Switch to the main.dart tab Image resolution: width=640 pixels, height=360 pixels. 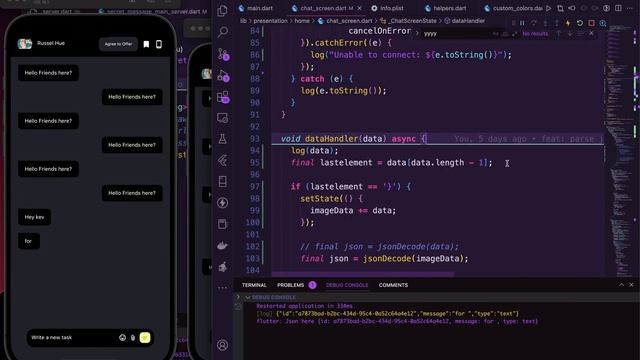pyautogui.click(x=256, y=8)
